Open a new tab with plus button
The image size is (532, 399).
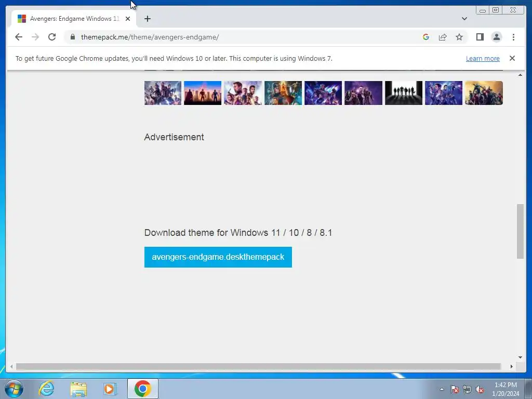147,19
